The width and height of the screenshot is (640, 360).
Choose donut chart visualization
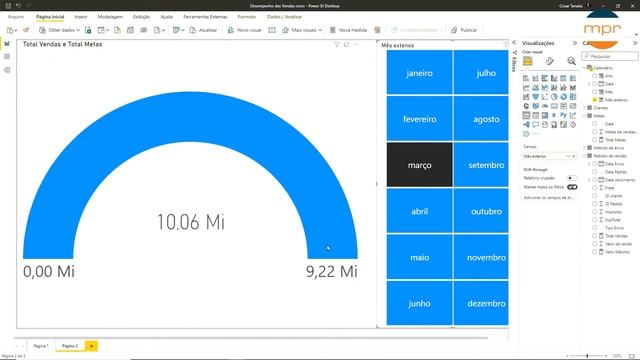pos(563,97)
